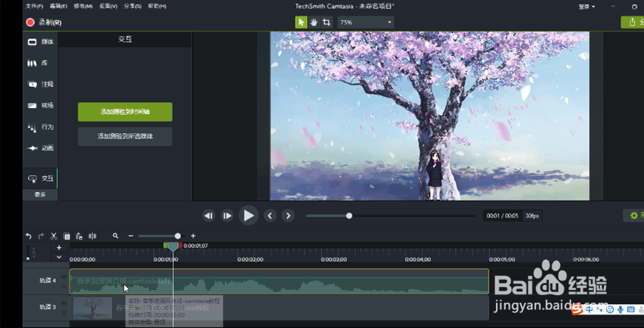This screenshot has width=644, height=328.
Task: Open the 分享(S) menu
Action: (132, 6)
